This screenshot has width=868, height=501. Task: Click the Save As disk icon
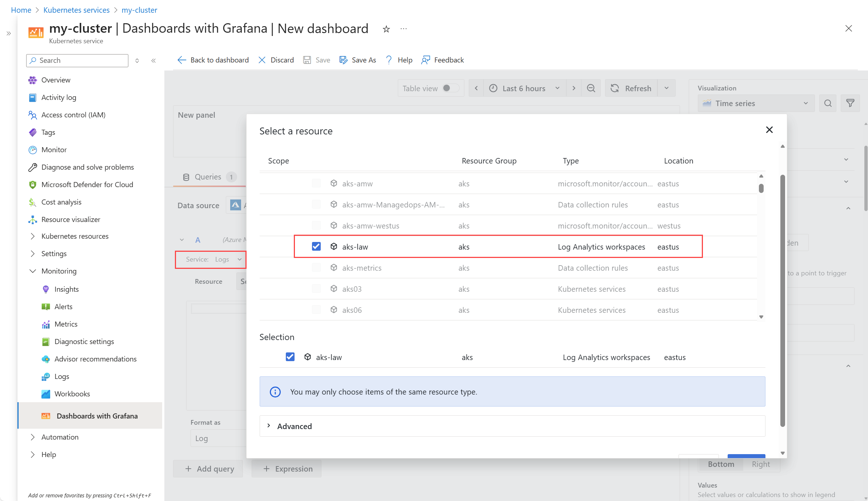tap(343, 60)
